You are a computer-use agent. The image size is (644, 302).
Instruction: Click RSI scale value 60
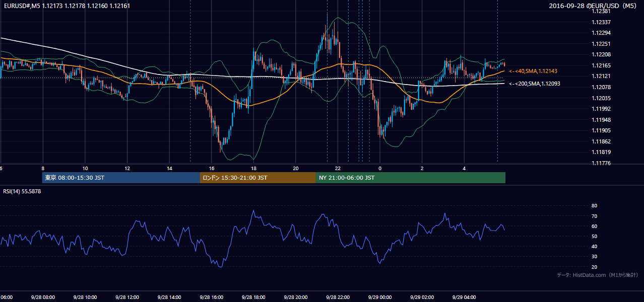pos(594,226)
